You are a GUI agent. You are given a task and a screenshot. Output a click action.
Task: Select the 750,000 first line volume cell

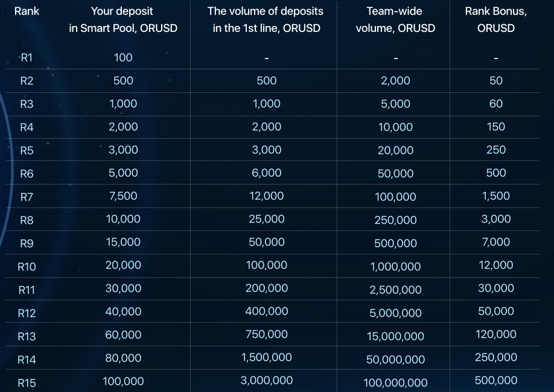point(266,335)
